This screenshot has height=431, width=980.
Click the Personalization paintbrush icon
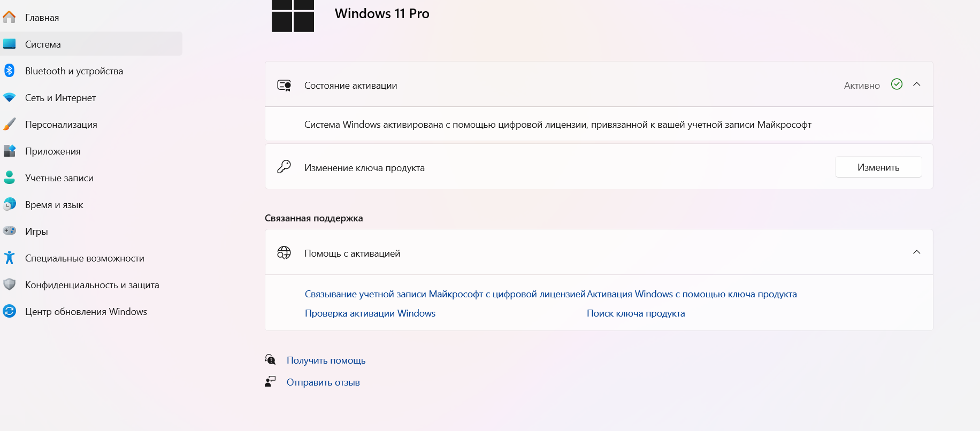tap(9, 124)
